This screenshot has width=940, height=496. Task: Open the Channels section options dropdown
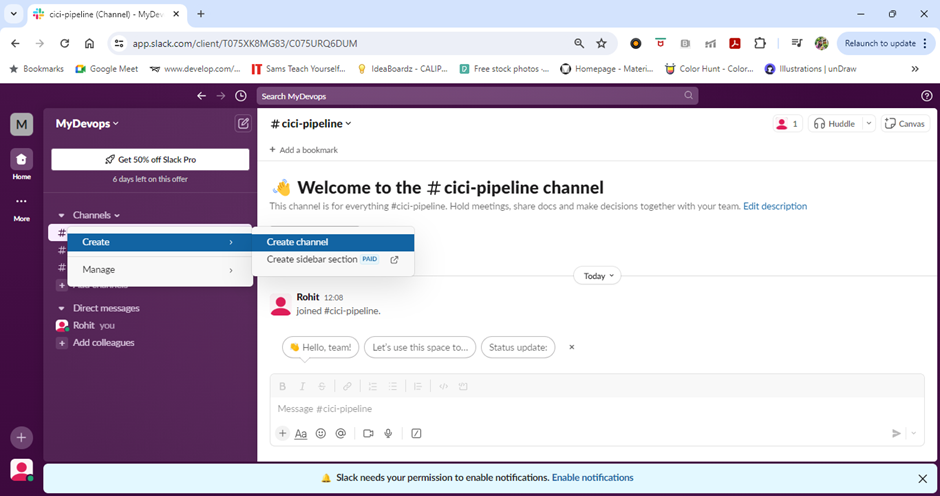click(97, 215)
